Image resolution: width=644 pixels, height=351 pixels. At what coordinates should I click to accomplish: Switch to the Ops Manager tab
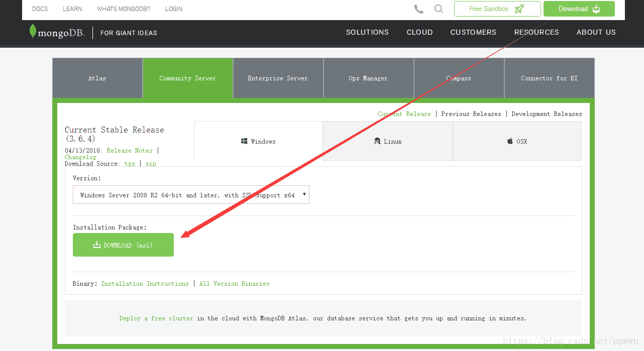point(368,78)
